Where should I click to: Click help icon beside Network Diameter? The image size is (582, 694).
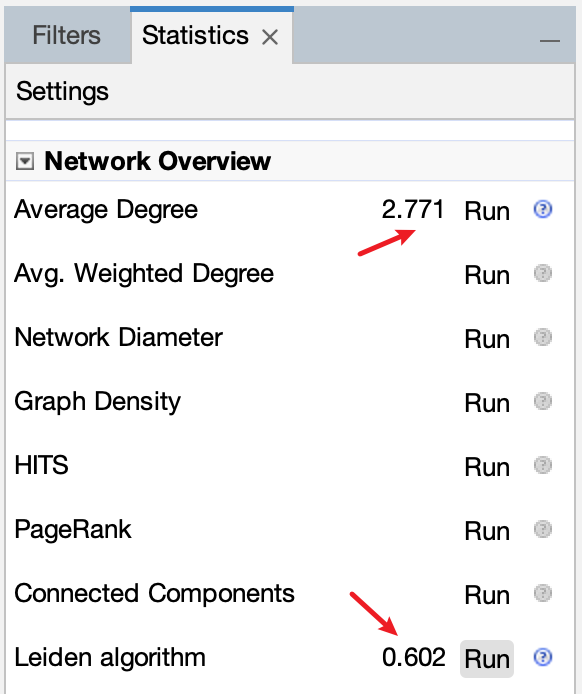[x=543, y=337]
